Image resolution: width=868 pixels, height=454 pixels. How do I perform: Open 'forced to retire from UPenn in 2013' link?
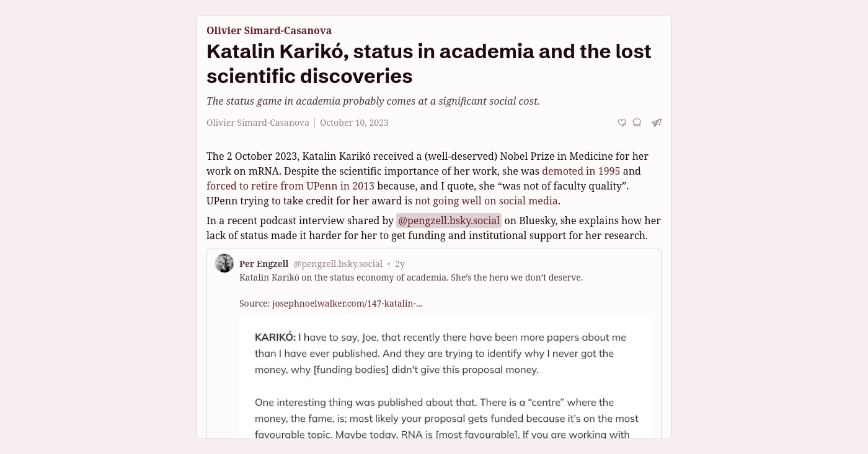click(x=290, y=186)
